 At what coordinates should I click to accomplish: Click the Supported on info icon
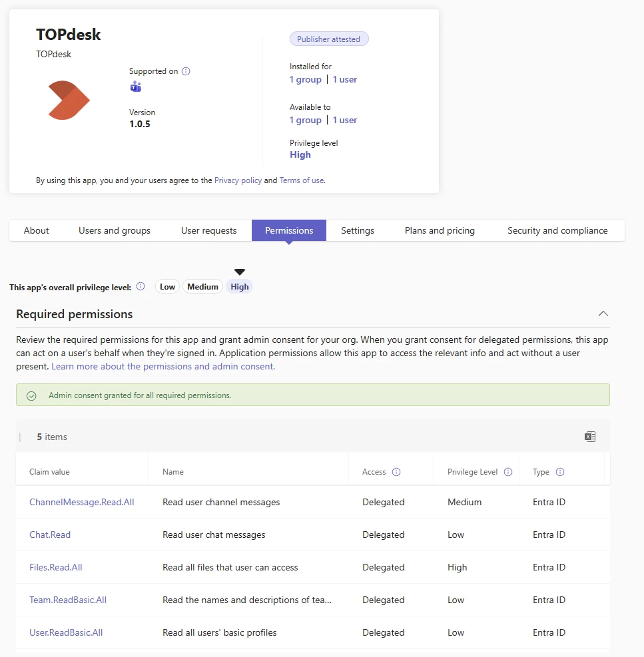point(186,71)
